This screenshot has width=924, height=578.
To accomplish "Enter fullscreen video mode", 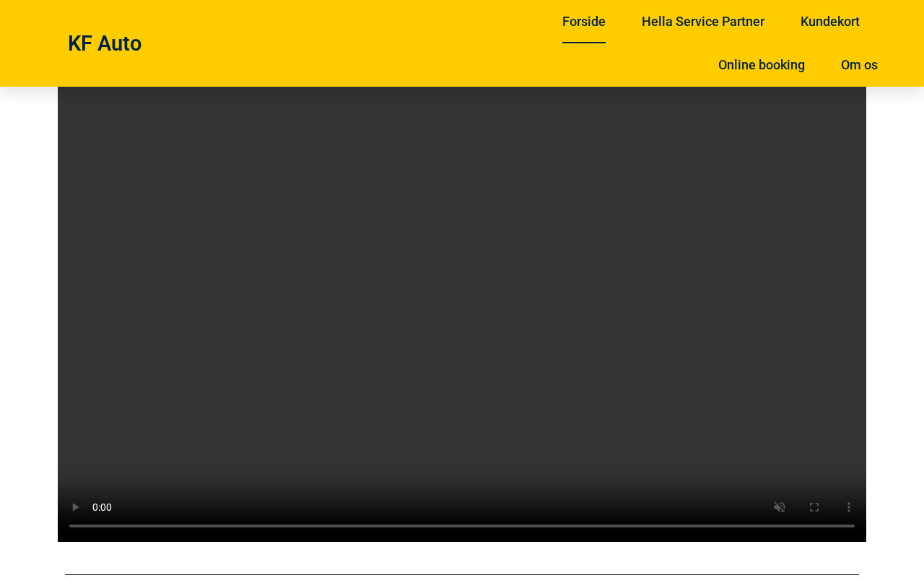I will (x=814, y=507).
